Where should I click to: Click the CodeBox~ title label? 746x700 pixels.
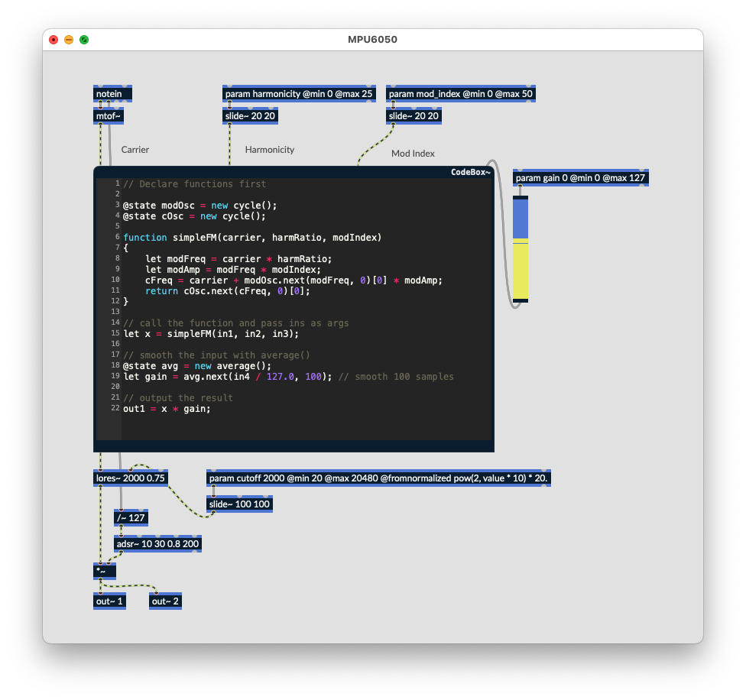tap(470, 173)
